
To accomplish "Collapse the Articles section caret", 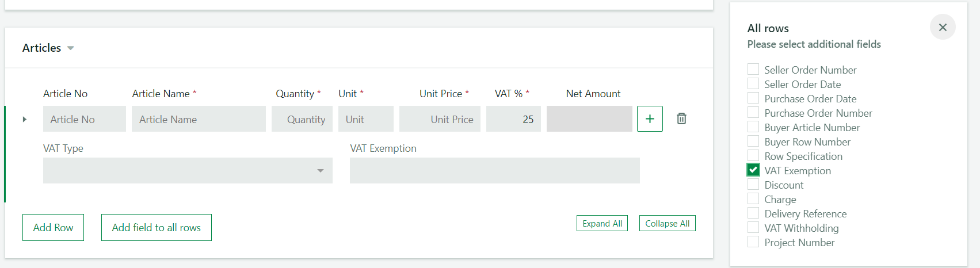I will click(x=71, y=48).
